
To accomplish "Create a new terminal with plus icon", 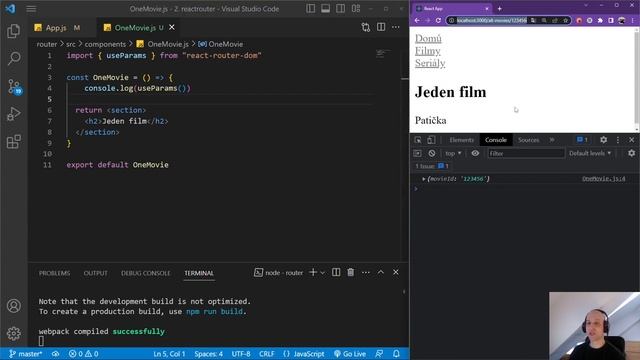I will [313, 272].
